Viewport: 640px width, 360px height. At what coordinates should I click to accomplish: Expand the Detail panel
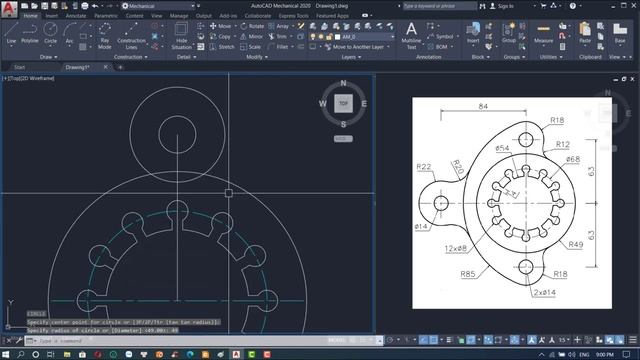(187, 57)
